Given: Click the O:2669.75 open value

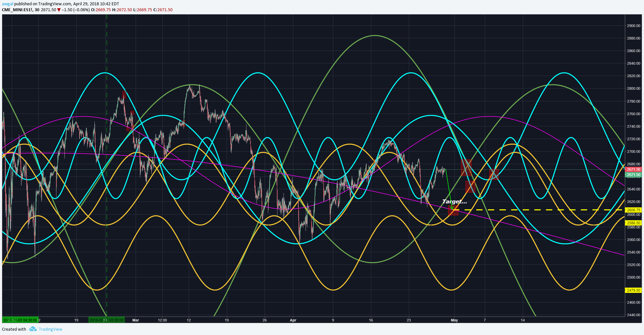Looking at the screenshot, I should point(101,10).
